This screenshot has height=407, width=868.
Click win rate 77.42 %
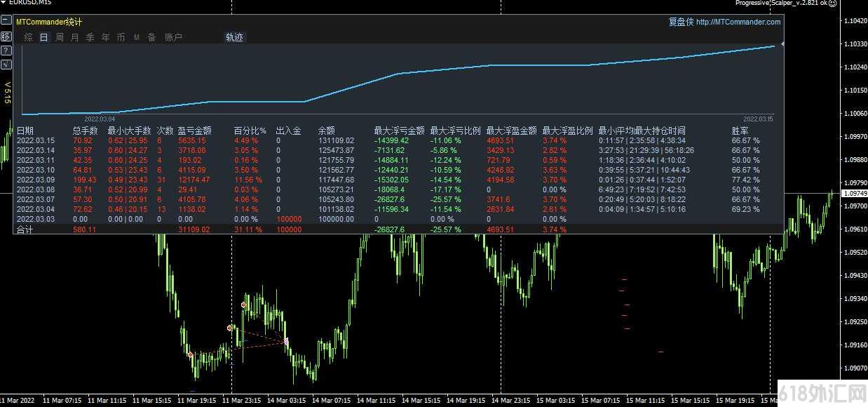pos(746,180)
